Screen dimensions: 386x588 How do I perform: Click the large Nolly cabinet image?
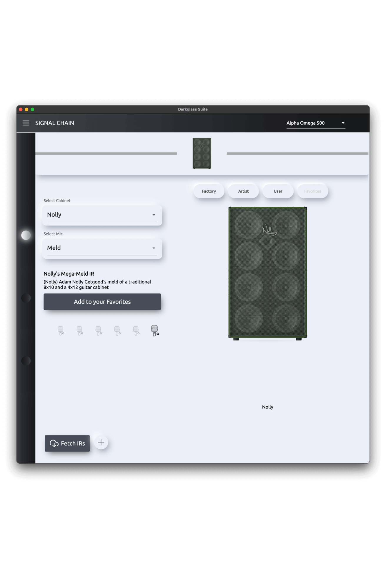click(267, 273)
